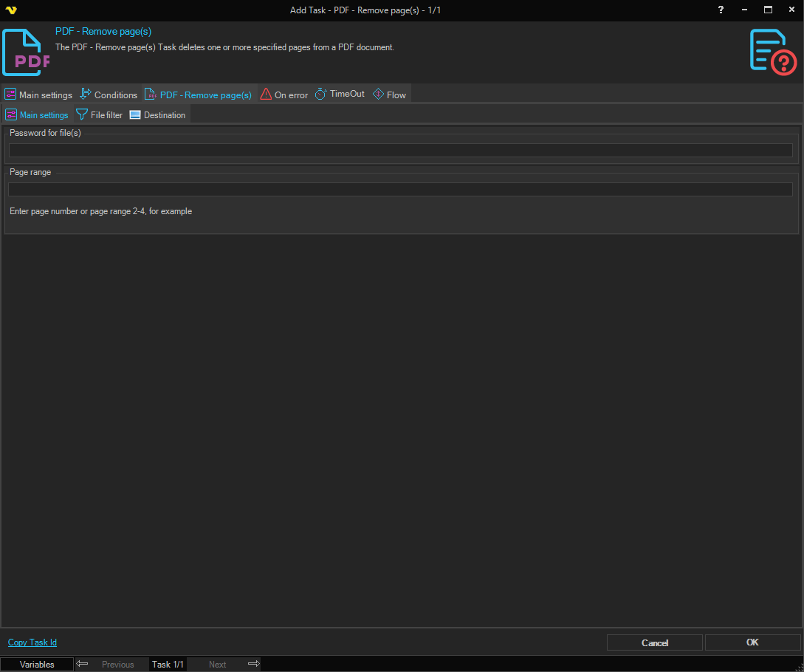The height and width of the screenshot is (672, 804).
Task: Select Main settings sub-tab beside File filter
Action: (x=37, y=115)
